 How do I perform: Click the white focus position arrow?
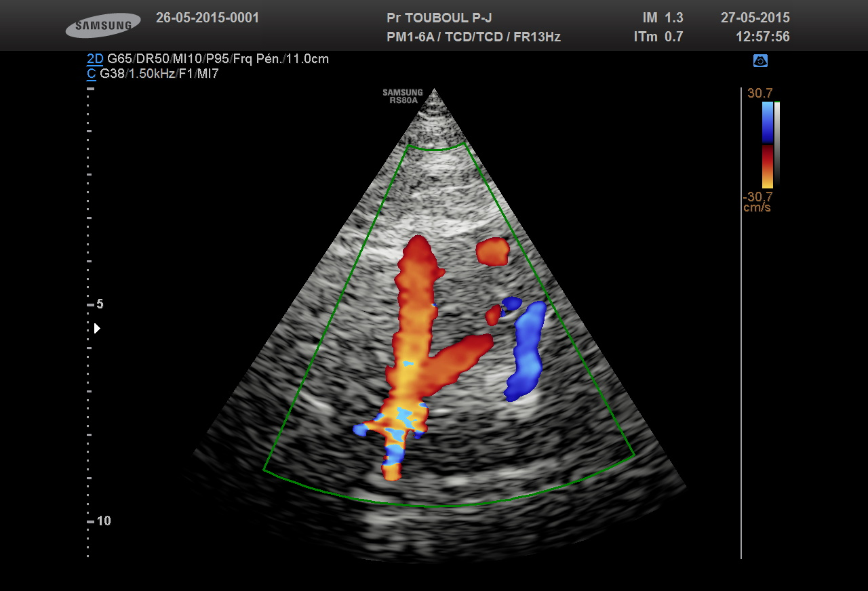tap(97, 328)
